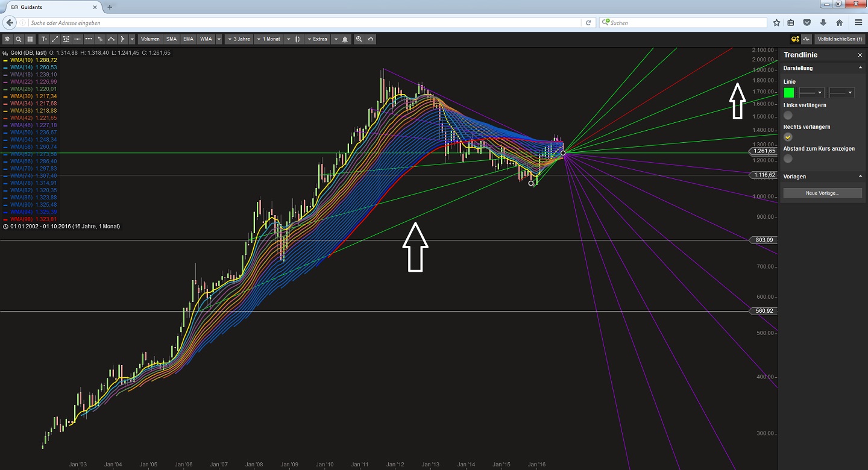868x470 pixels.
Task: Click the zoom in magnifier icon
Action: tap(359, 39)
